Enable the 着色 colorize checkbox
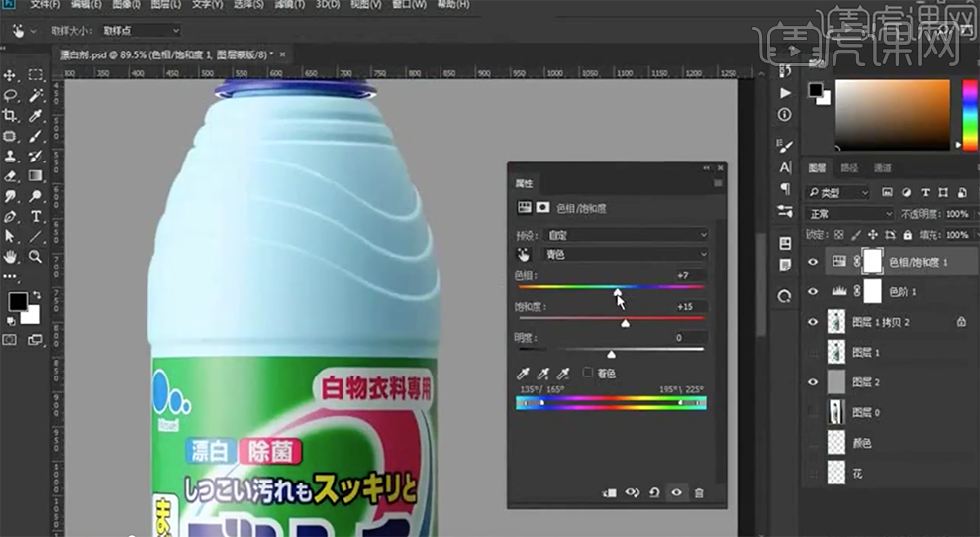 pyautogui.click(x=589, y=373)
